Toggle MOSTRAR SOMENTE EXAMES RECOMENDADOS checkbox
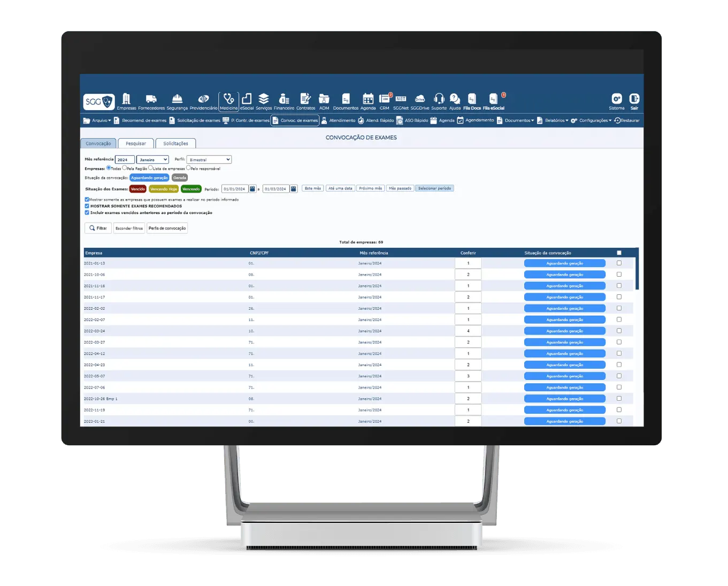The width and height of the screenshot is (728, 586). (87, 206)
